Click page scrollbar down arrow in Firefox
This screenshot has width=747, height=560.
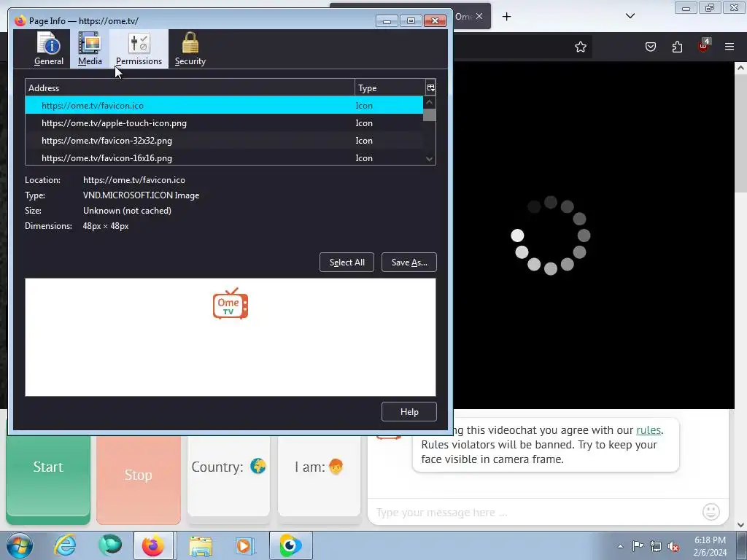[x=741, y=525]
